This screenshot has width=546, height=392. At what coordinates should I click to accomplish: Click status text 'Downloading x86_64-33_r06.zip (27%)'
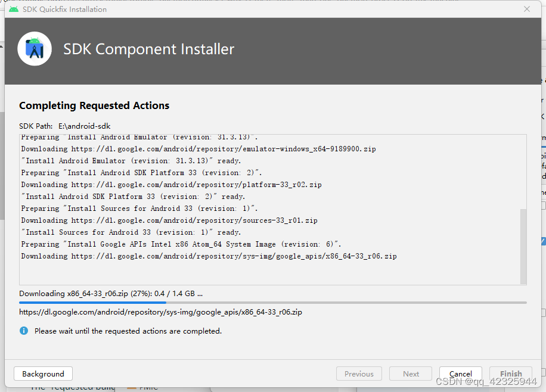(111, 294)
